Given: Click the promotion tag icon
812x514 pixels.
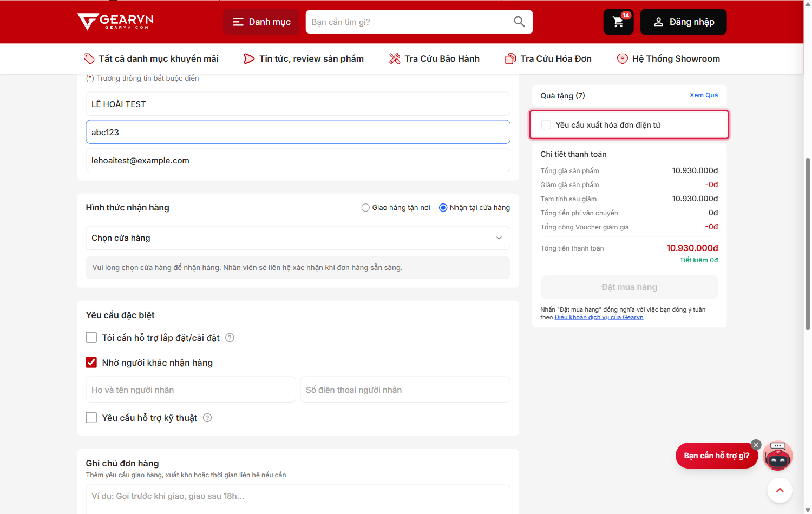Looking at the screenshot, I should point(89,58).
